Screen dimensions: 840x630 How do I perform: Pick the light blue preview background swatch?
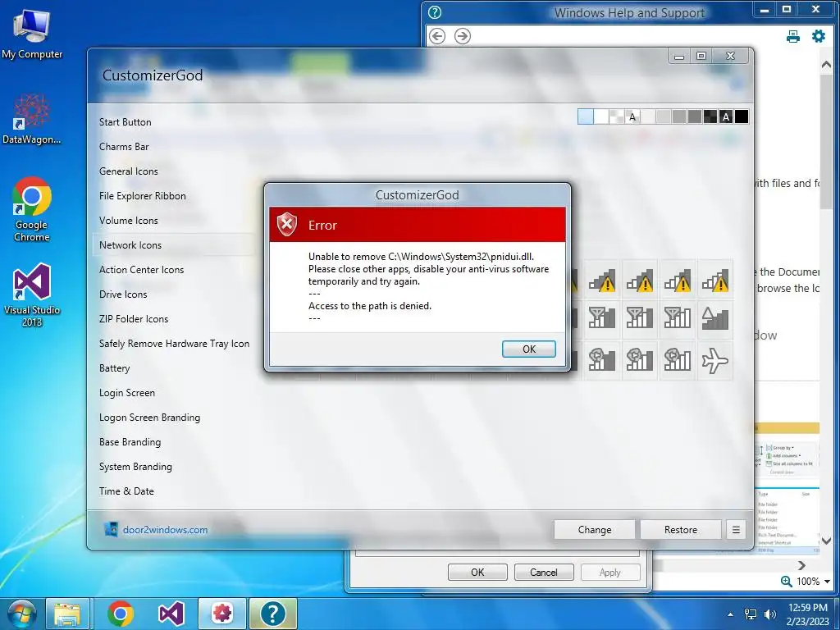tap(586, 116)
